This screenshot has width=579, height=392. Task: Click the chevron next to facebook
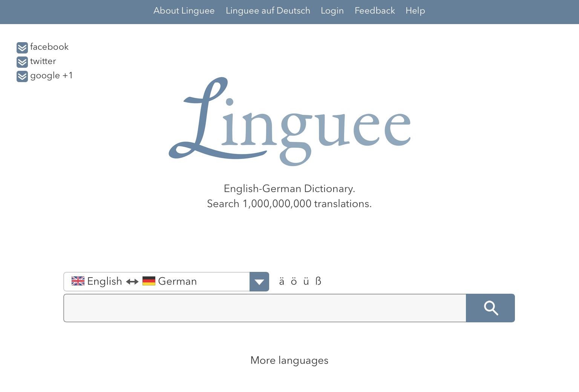pos(22,48)
